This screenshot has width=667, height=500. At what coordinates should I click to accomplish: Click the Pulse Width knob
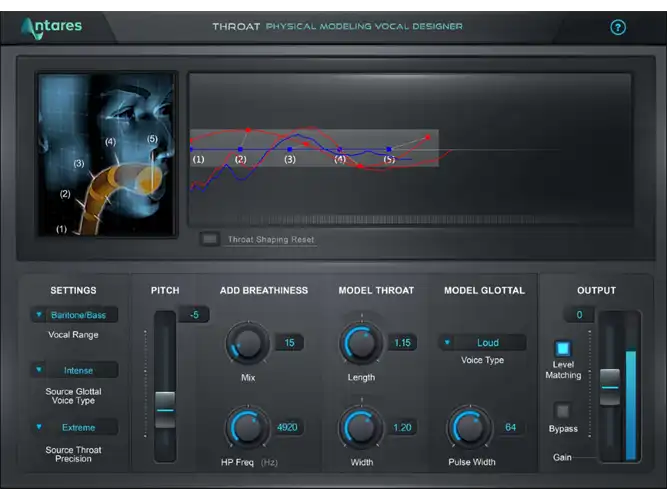[x=470, y=427]
